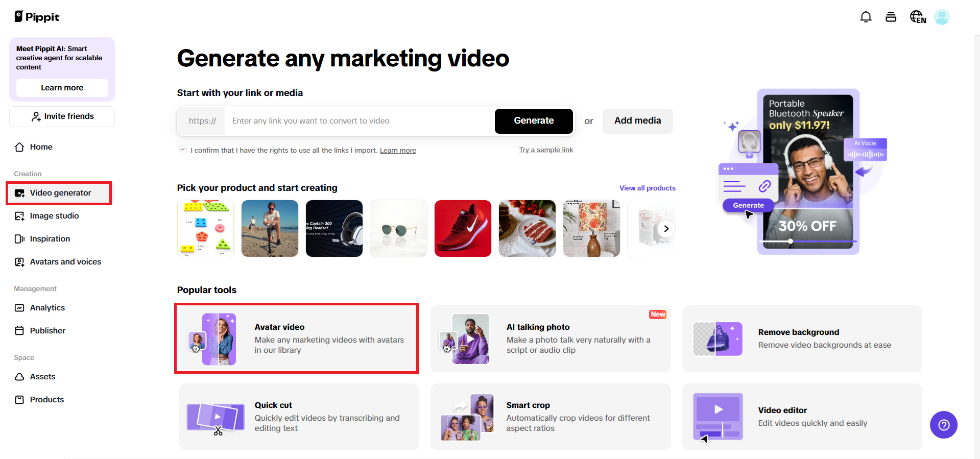Click the Pippit logo
Screen dimensions: 980x459
(37, 17)
